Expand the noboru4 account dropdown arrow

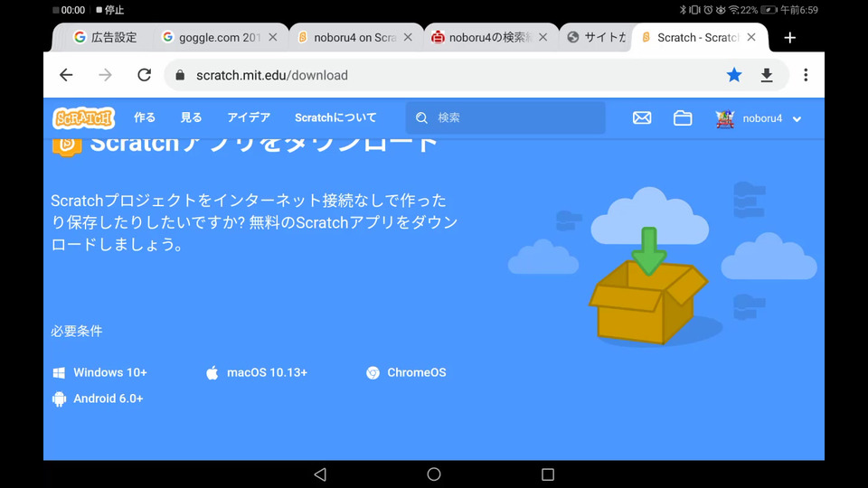(x=797, y=119)
